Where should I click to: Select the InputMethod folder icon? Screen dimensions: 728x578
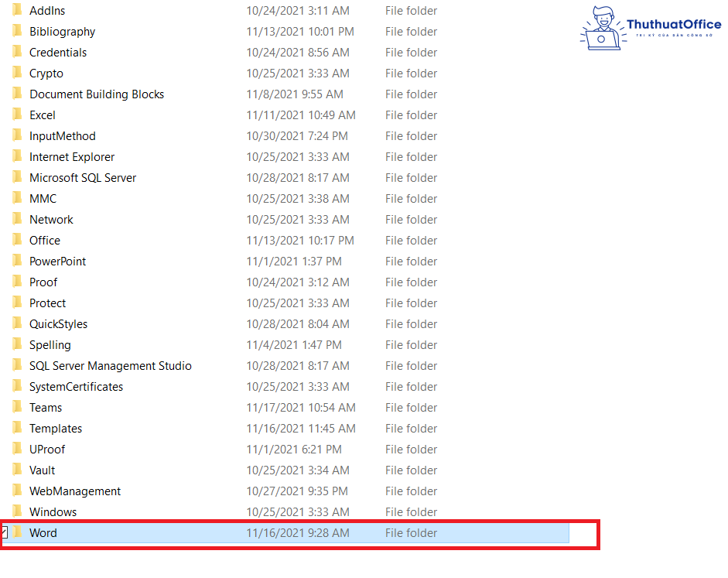(x=17, y=135)
